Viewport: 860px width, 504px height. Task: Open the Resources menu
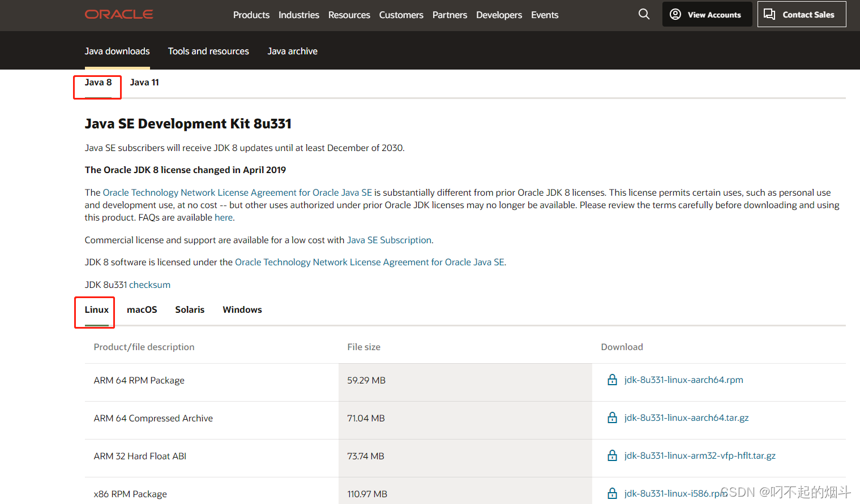tap(349, 15)
